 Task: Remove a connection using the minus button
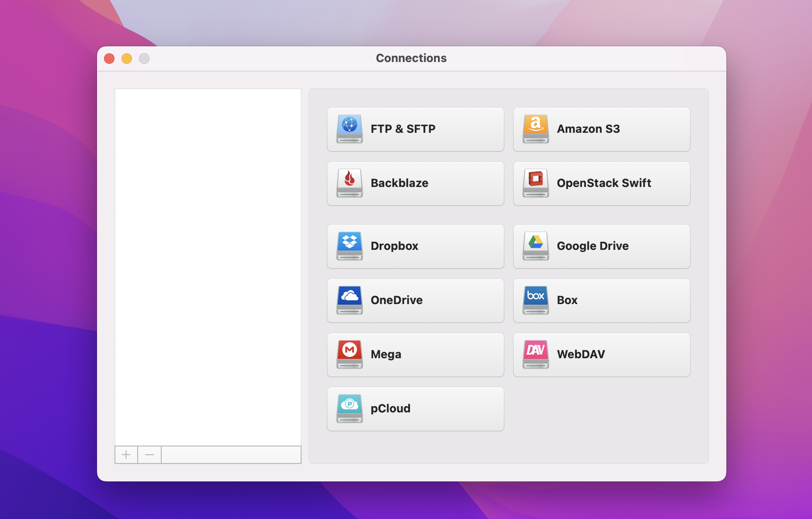point(149,454)
